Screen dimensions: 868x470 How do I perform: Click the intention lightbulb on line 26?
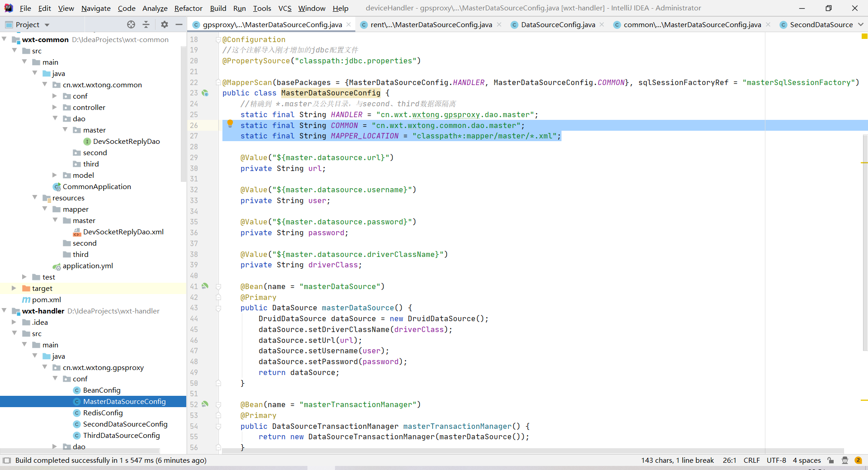[x=230, y=123]
